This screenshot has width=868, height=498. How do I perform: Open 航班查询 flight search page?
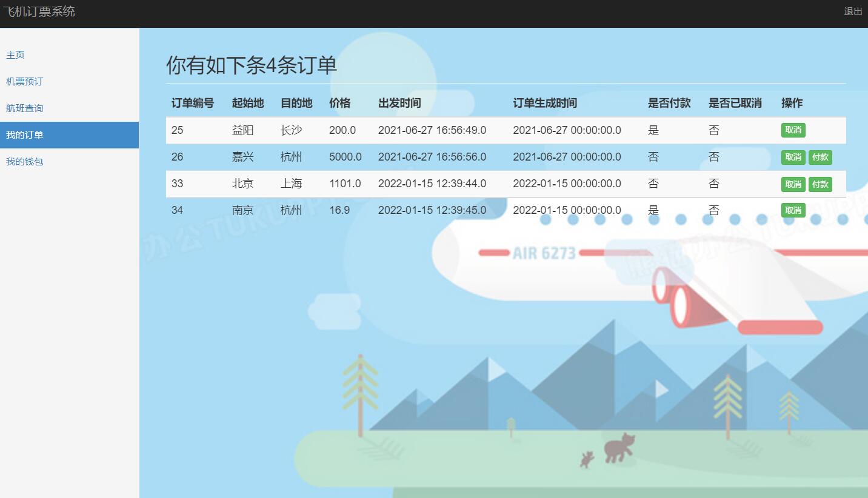pos(24,108)
